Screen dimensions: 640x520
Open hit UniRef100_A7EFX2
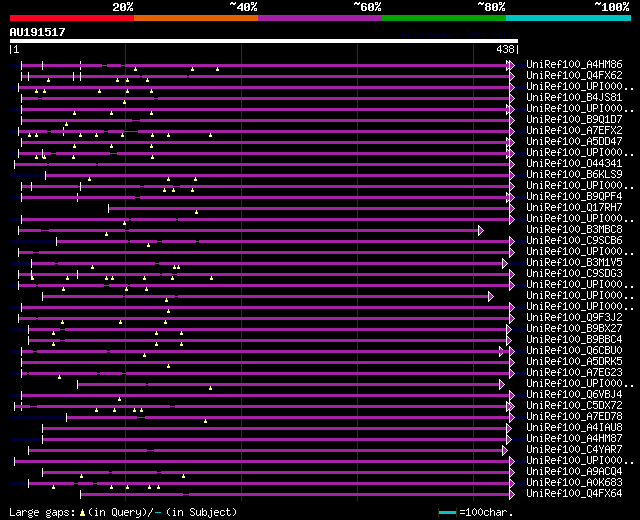pos(574,131)
